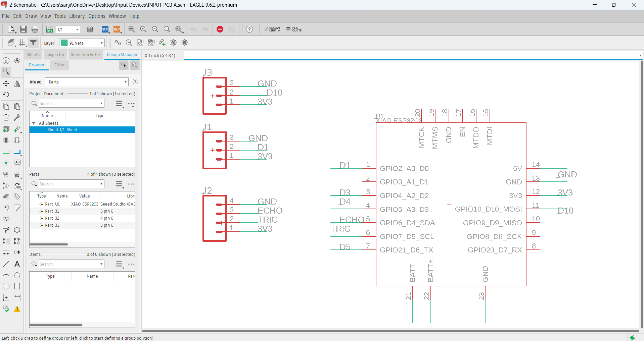The height and width of the screenshot is (341, 644).
Task: Open the CAM processor icon
Action: click(90, 29)
